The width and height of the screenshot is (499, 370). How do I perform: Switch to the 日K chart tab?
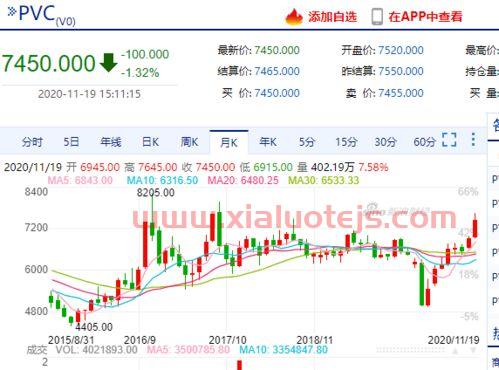(x=150, y=142)
